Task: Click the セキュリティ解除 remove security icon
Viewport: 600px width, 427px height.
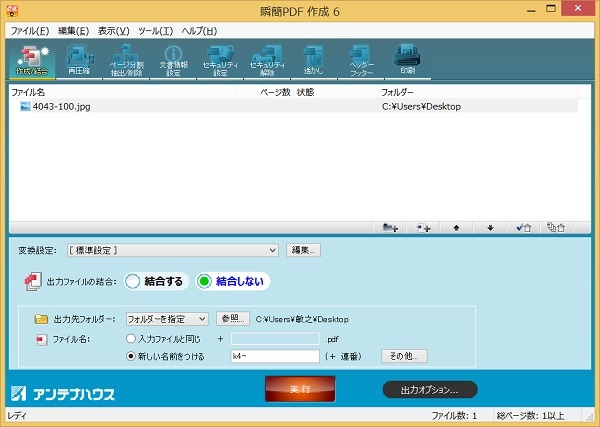Action: 267,59
